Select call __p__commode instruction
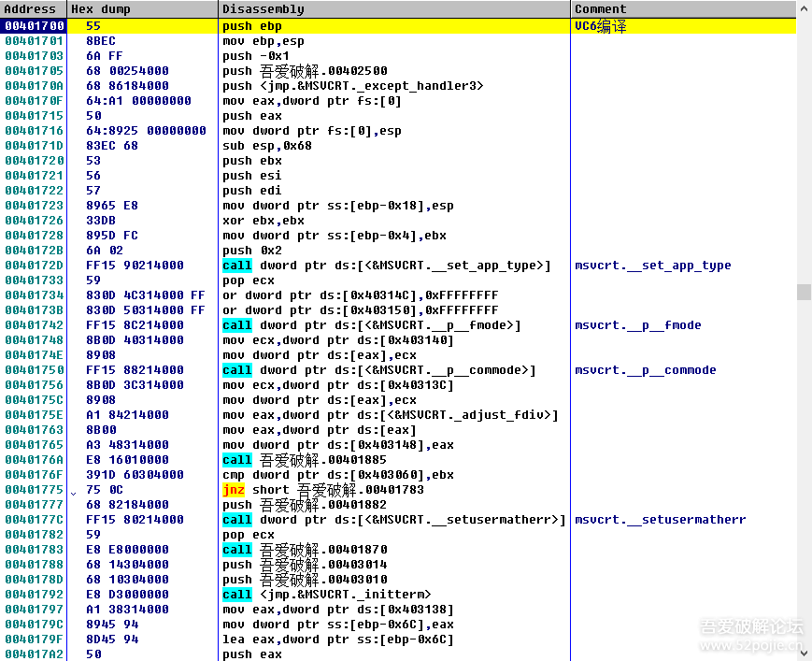Image resolution: width=812 pixels, height=661 pixels. 379,371
